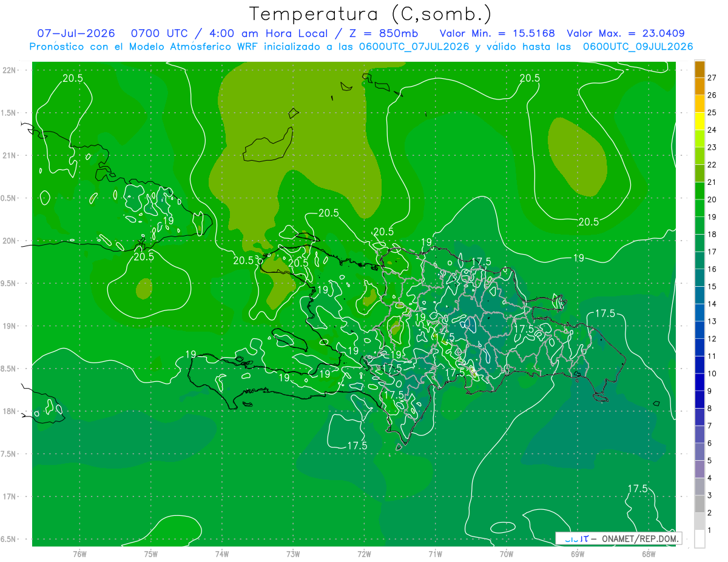Click the '19N' latitude axis label
This screenshot has width=728, height=562.
(x=10, y=326)
